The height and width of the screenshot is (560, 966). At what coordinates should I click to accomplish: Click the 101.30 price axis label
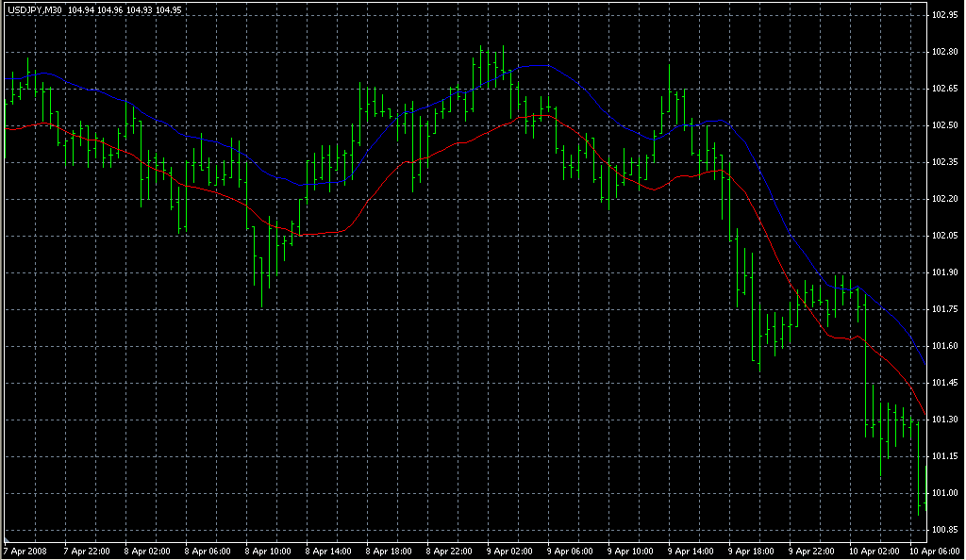944,420
